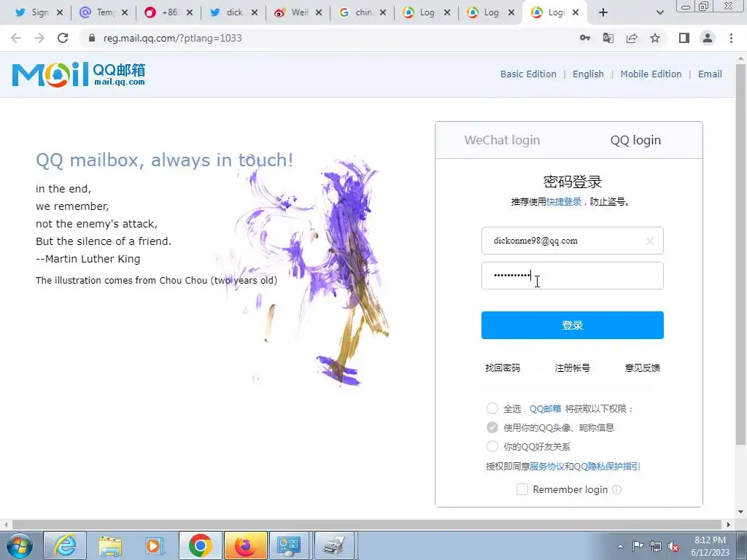The image size is (747, 560).
Task: Click the Translate page icon
Action: pos(608,38)
